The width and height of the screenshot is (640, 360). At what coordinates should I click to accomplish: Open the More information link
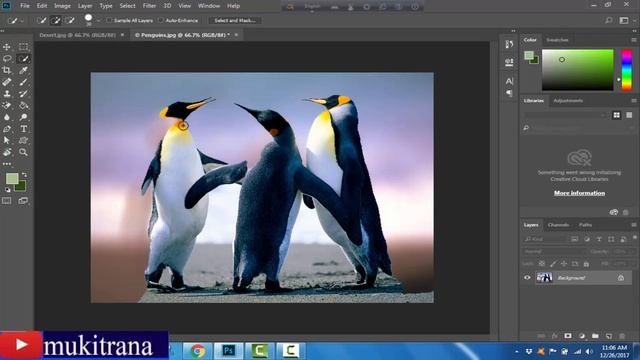pyautogui.click(x=580, y=193)
